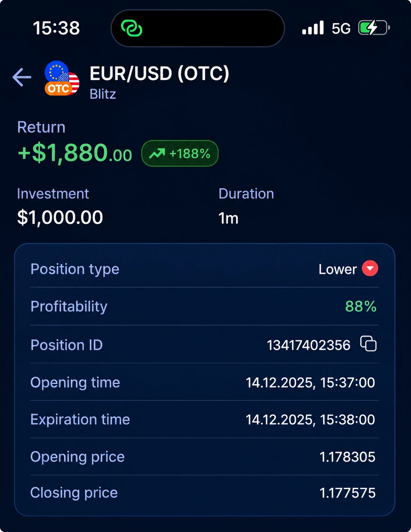Tap the Closing price 1.177575

(347, 493)
